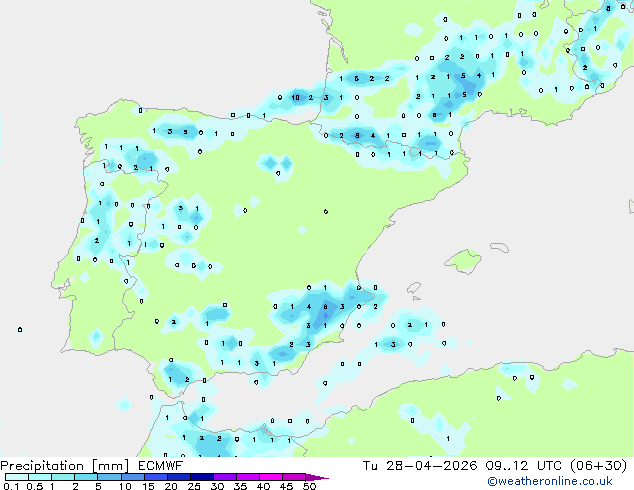Viewport: 634px width, 490px height.
Task: Pick the 40–45 mm magenta legend swatch
Action: pyautogui.click(x=271, y=477)
